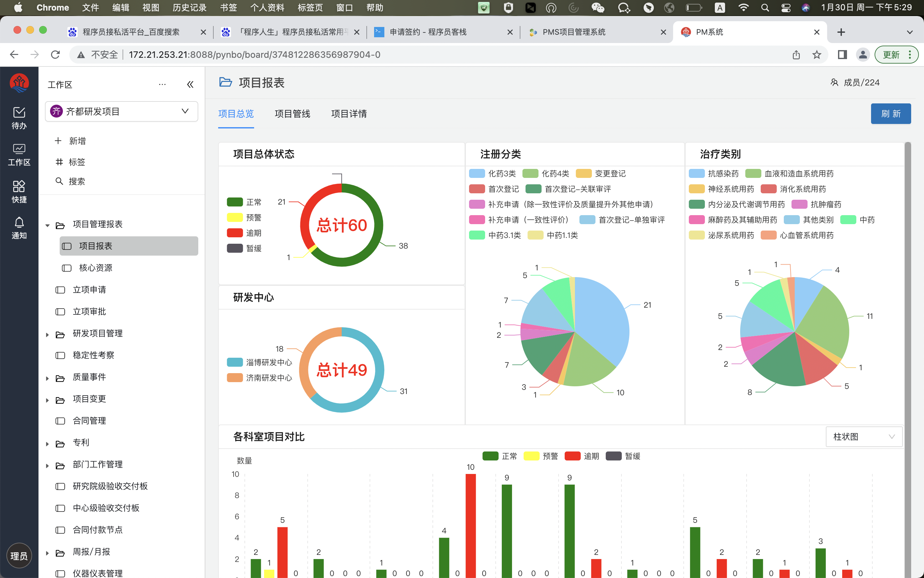Open Spotlight search in menu bar

pyautogui.click(x=765, y=8)
